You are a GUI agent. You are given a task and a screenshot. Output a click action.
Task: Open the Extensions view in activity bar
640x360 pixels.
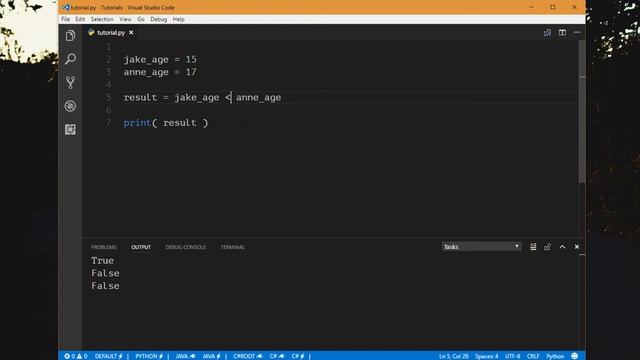[70, 129]
